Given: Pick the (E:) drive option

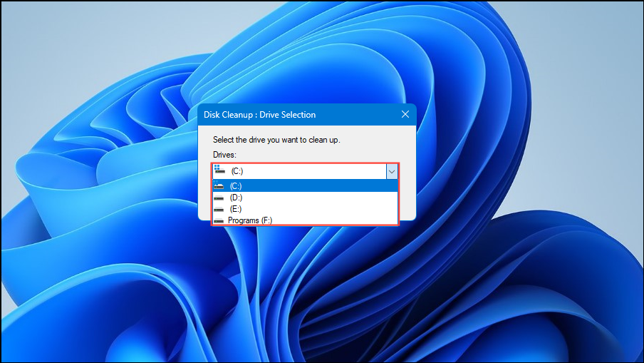Looking at the screenshot, I should click(x=305, y=209).
